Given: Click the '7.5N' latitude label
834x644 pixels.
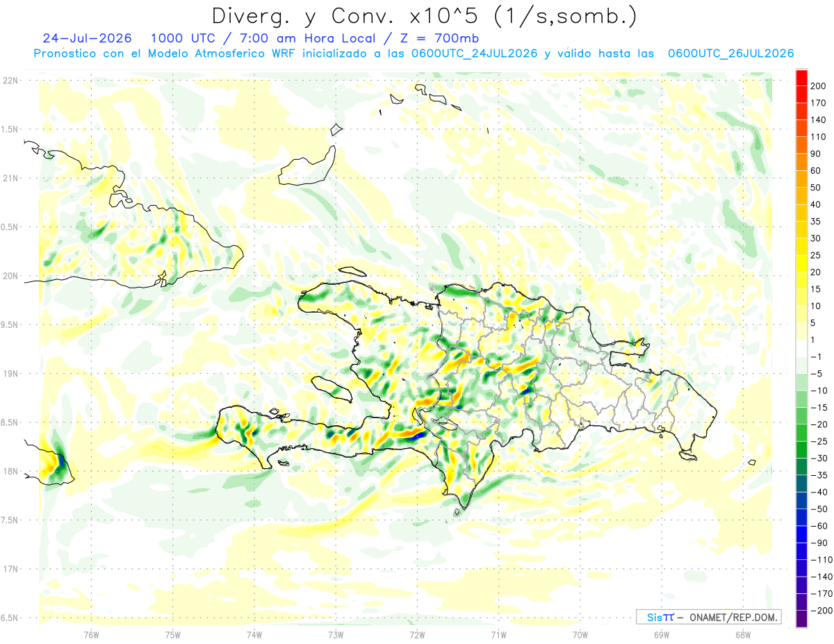Looking at the screenshot, I should [x=10, y=520].
